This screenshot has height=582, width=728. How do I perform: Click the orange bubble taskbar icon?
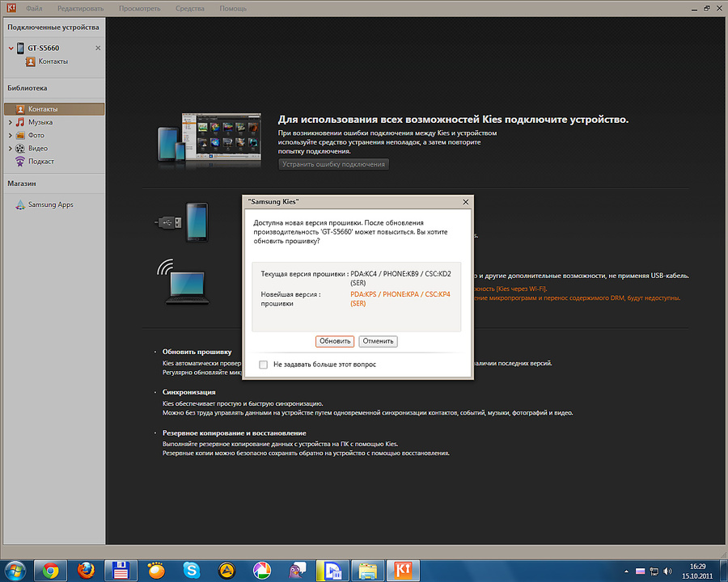point(156,571)
